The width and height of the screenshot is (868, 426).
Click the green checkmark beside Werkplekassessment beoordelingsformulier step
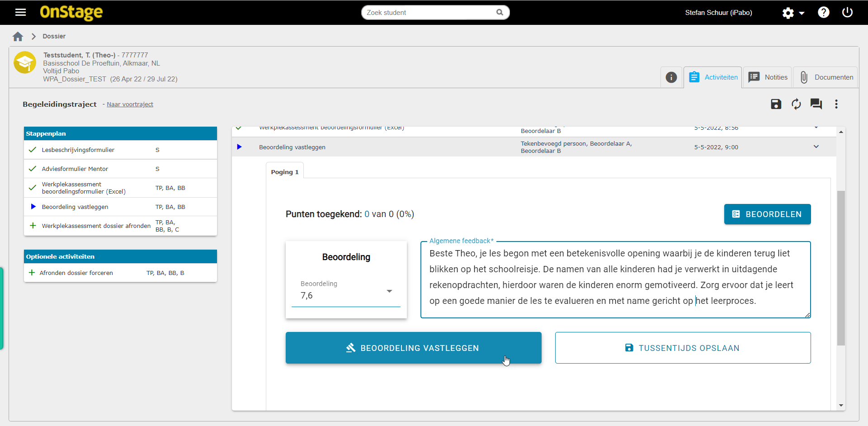coord(33,188)
